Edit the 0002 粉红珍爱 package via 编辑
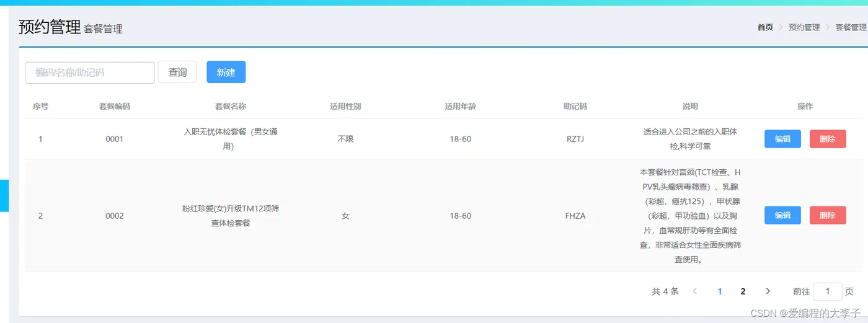The height and width of the screenshot is (323, 868). tap(782, 215)
